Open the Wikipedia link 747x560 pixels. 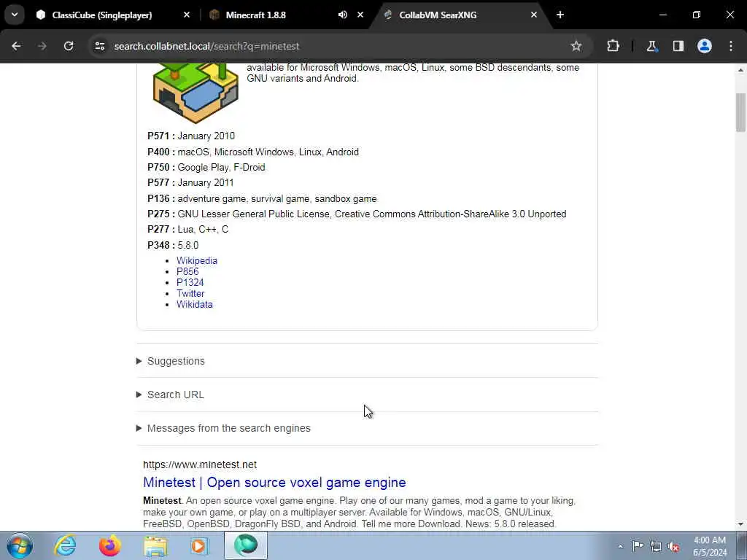(197, 260)
